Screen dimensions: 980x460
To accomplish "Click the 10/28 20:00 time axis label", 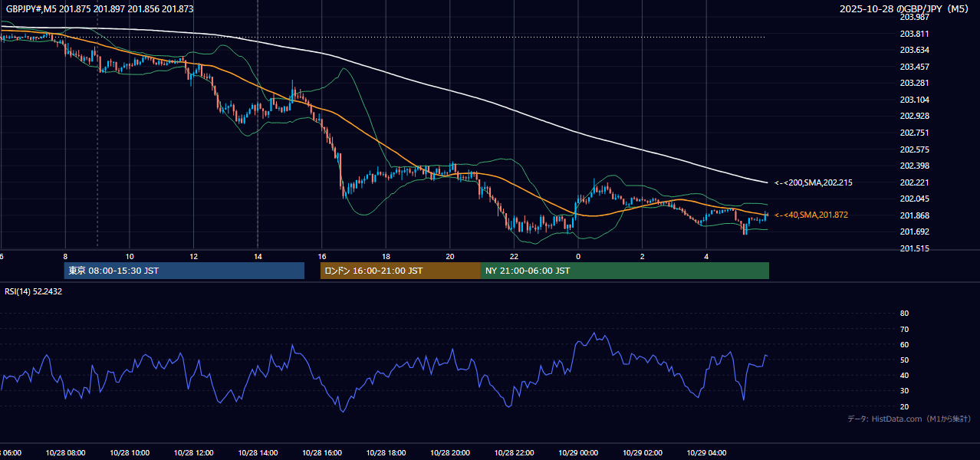I will click(x=450, y=452).
